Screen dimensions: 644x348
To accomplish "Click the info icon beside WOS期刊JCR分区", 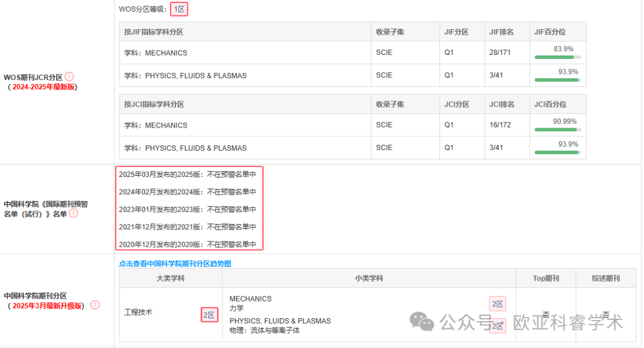I will point(69,77).
